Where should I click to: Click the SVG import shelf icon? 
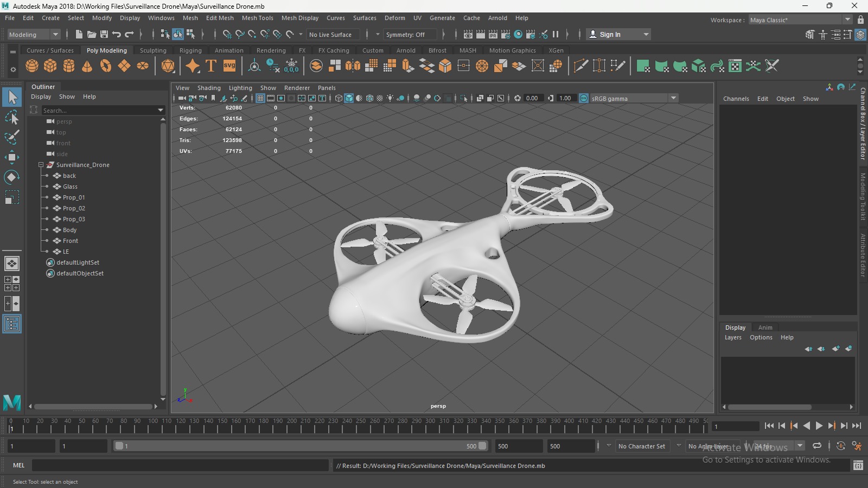229,66
